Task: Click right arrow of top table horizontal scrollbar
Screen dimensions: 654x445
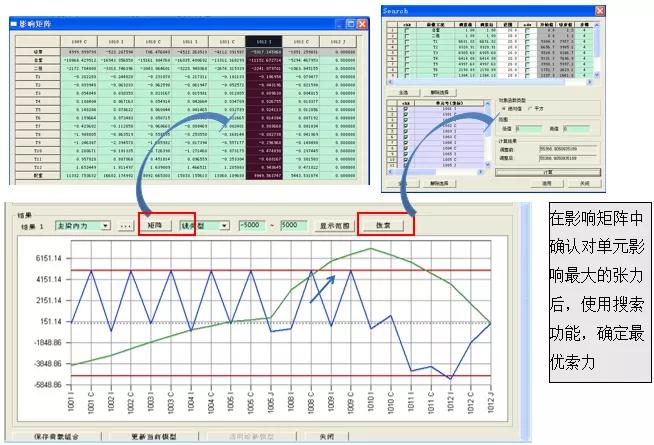Action: tap(589, 82)
